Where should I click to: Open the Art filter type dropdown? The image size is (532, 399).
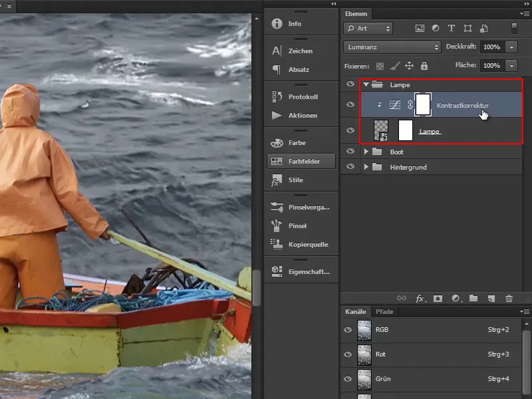coord(368,29)
